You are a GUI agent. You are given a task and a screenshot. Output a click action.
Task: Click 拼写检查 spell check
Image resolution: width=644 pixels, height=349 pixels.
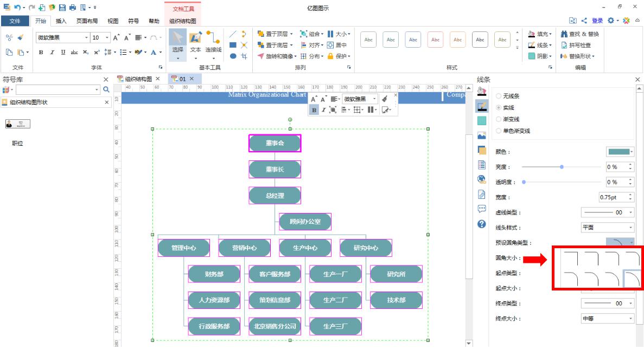(x=576, y=45)
